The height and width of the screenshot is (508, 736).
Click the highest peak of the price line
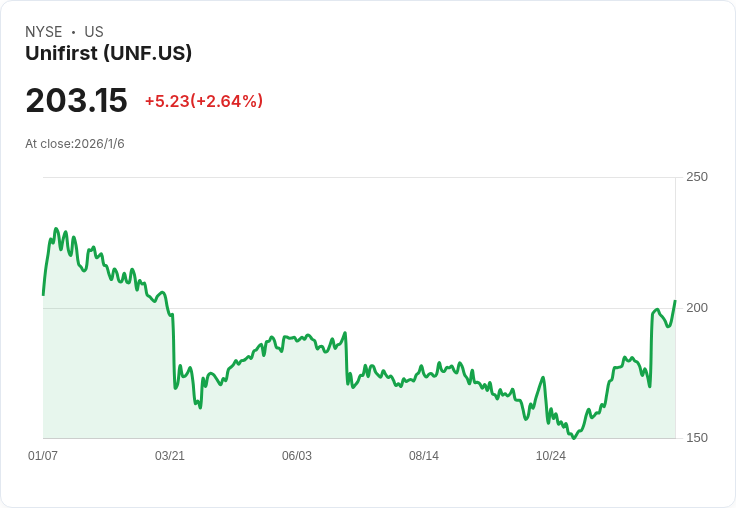coord(56,229)
